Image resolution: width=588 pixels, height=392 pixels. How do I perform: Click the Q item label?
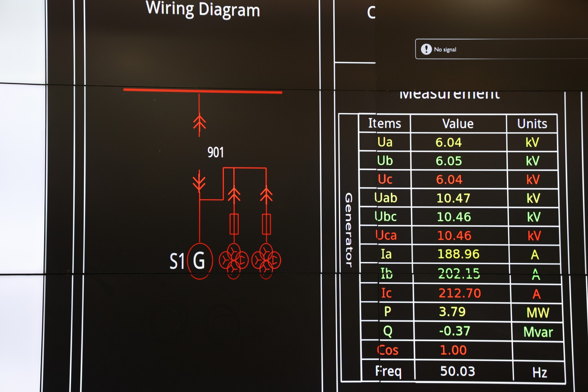(388, 331)
